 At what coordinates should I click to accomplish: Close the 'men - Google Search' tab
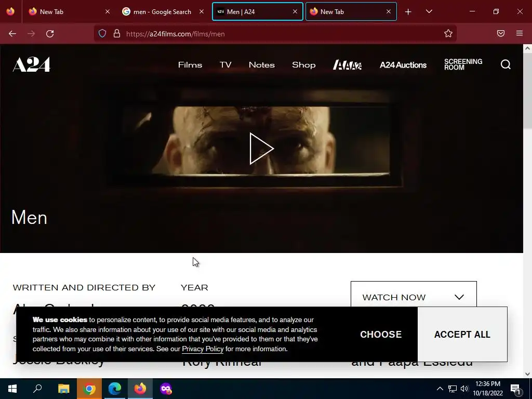[202, 11]
